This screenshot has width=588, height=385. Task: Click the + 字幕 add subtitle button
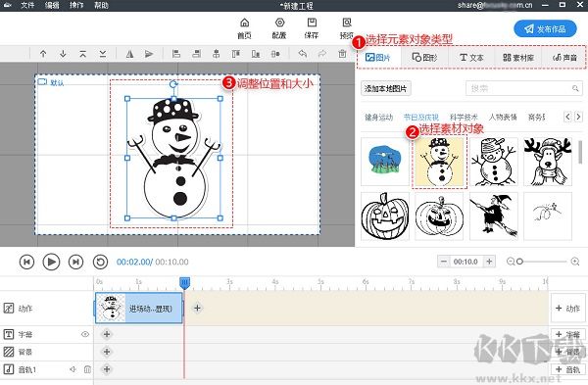[x=567, y=334]
